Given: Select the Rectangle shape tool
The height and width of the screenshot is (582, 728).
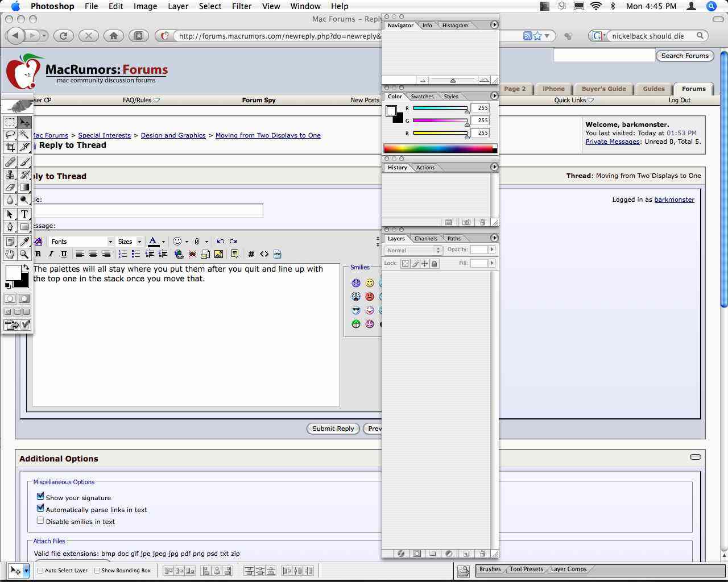Looking at the screenshot, I should 24,227.
